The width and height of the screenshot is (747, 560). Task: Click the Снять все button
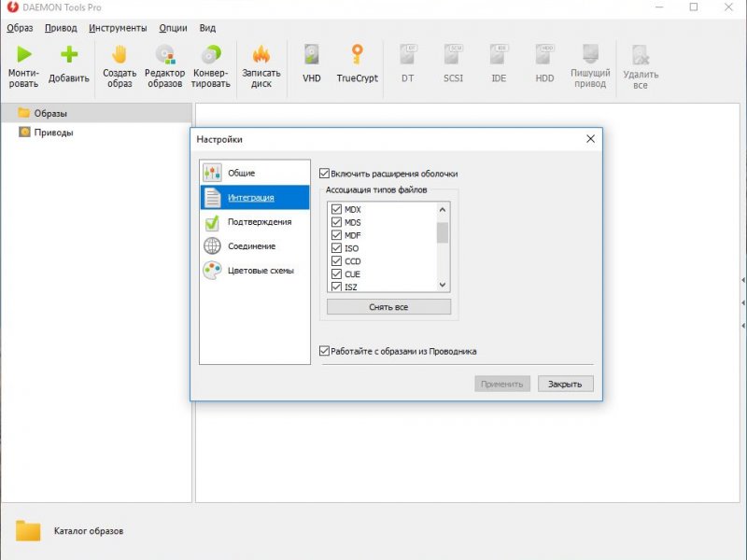pos(388,307)
